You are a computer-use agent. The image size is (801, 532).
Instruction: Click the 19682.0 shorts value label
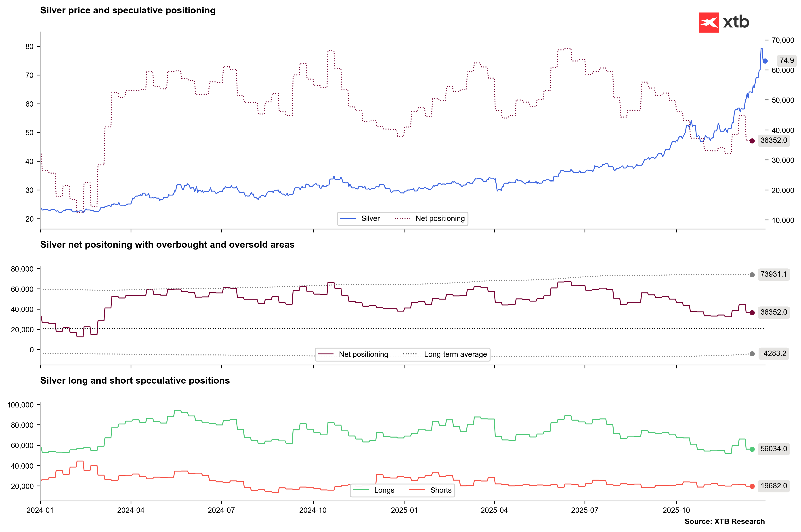[774, 486]
